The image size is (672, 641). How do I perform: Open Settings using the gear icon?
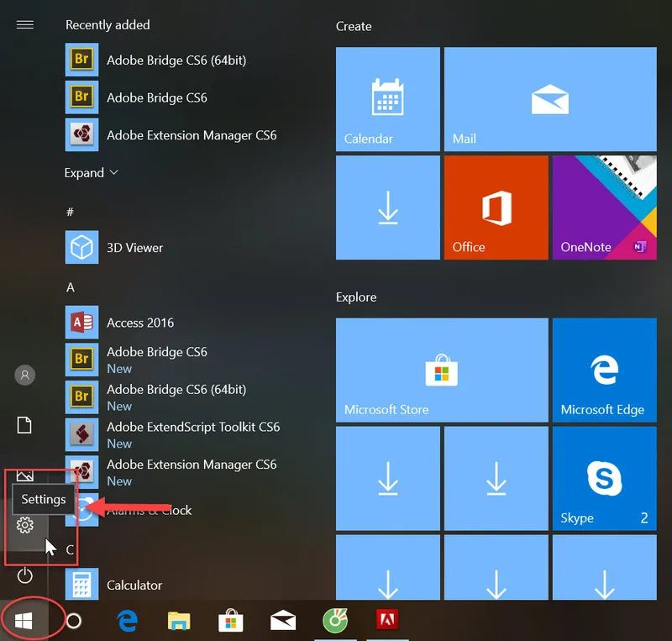tap(24, 524)
